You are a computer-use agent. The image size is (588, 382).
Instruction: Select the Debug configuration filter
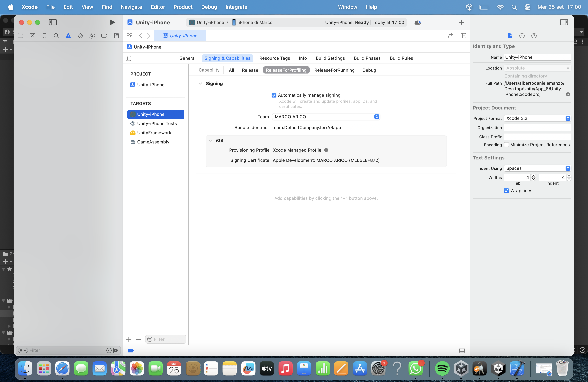coord(369,70)
